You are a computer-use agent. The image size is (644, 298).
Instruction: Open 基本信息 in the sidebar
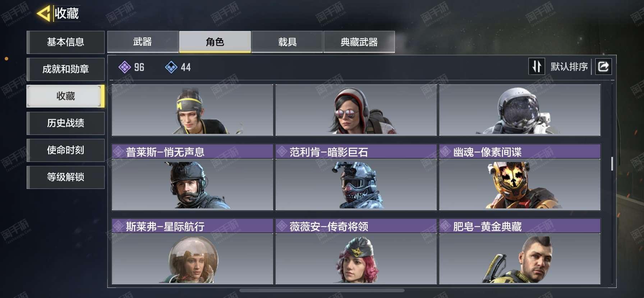(65, 42)
